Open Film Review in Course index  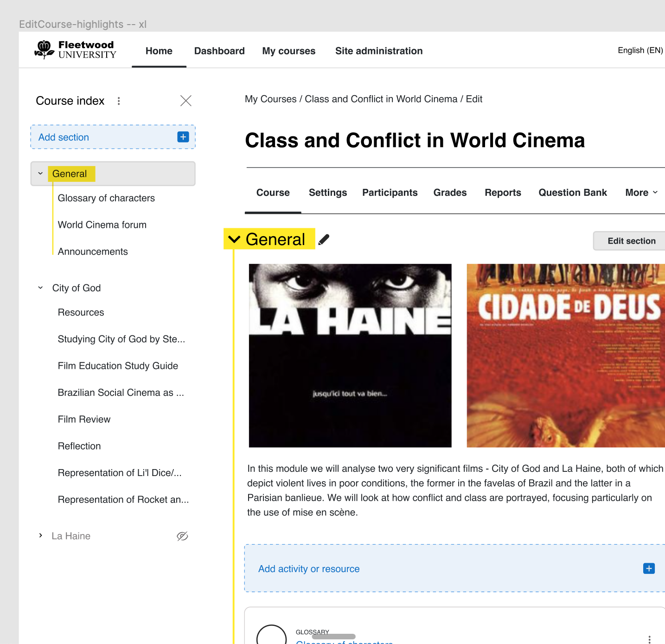click(x=84, y=419)
